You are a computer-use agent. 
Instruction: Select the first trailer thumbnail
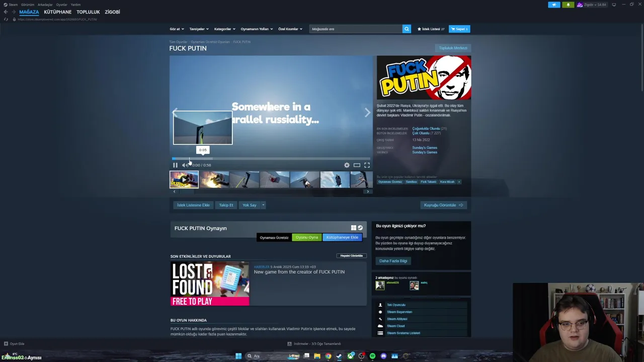pyautogui.click(x=184, y=179)
